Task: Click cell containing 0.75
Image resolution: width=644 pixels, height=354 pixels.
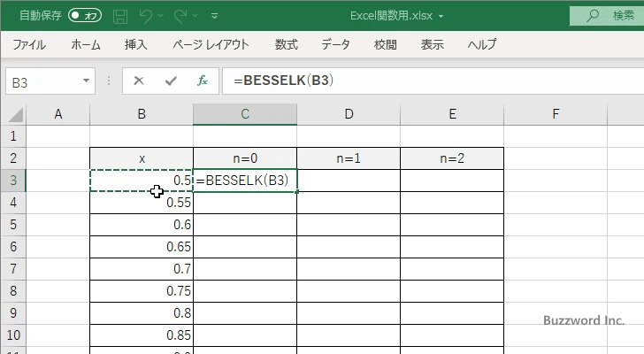Action: pos(142,291)
